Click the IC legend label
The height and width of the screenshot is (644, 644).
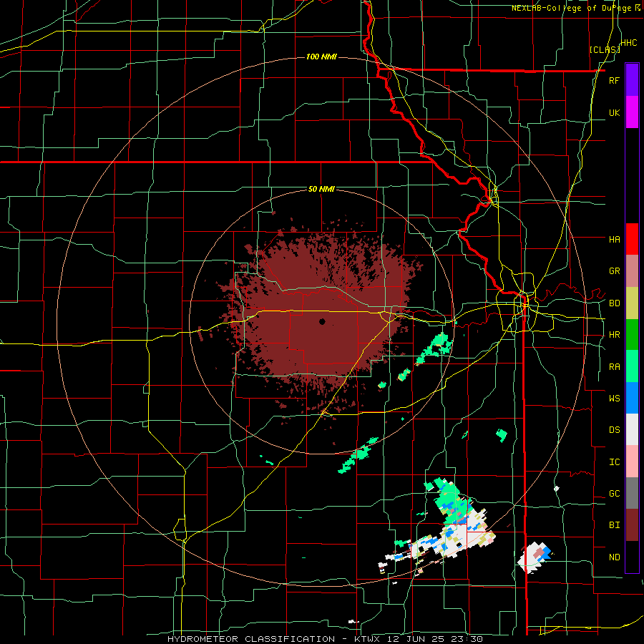(614, 462)
